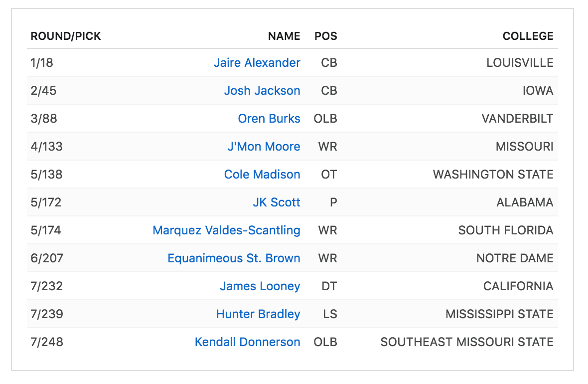Click the ROUND/PICK column header
This screenshot has height=384, width=588.
[66, 36]
